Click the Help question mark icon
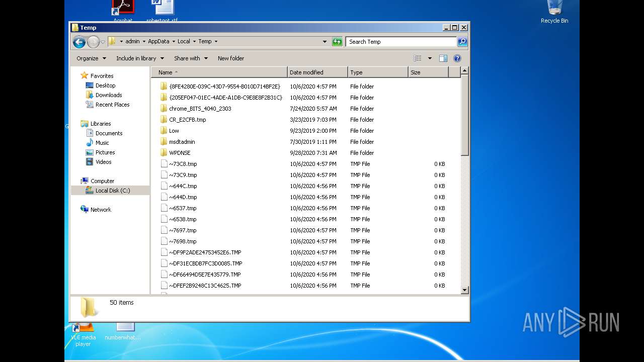The width and height of the screenshot is (644, 362). pos(457,58)
